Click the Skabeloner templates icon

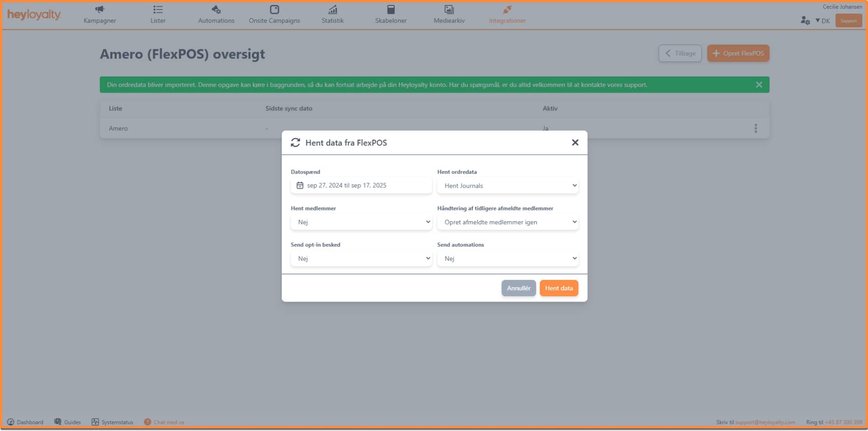click(x=391, y=9)
